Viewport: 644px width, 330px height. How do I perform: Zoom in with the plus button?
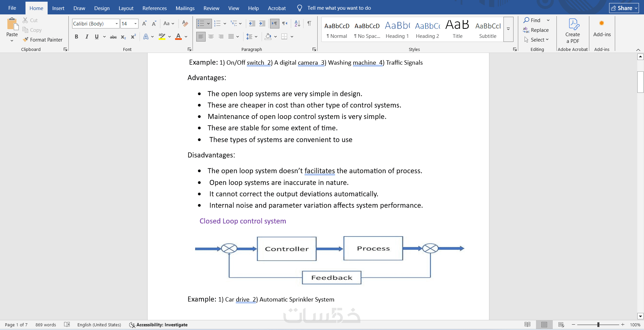click(x=623, y=325)
